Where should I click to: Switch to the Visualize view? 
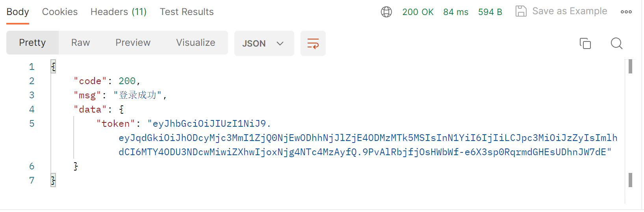pos(196,43)
